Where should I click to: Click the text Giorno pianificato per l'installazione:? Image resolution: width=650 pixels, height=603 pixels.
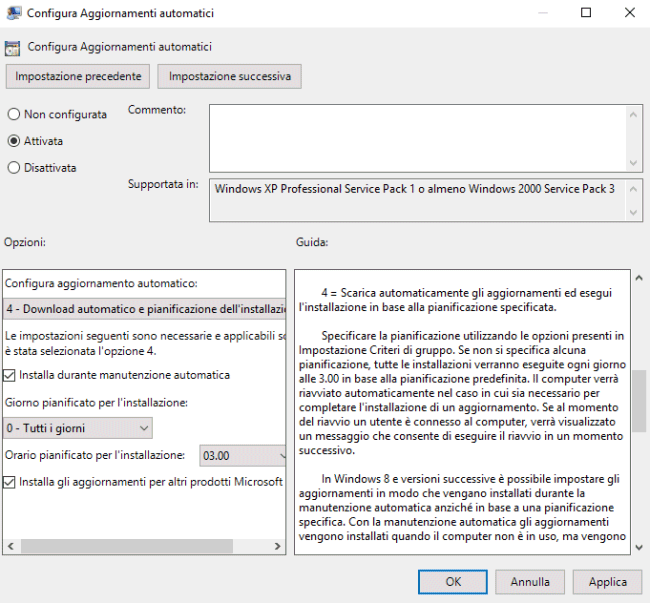tap(96, 403)
